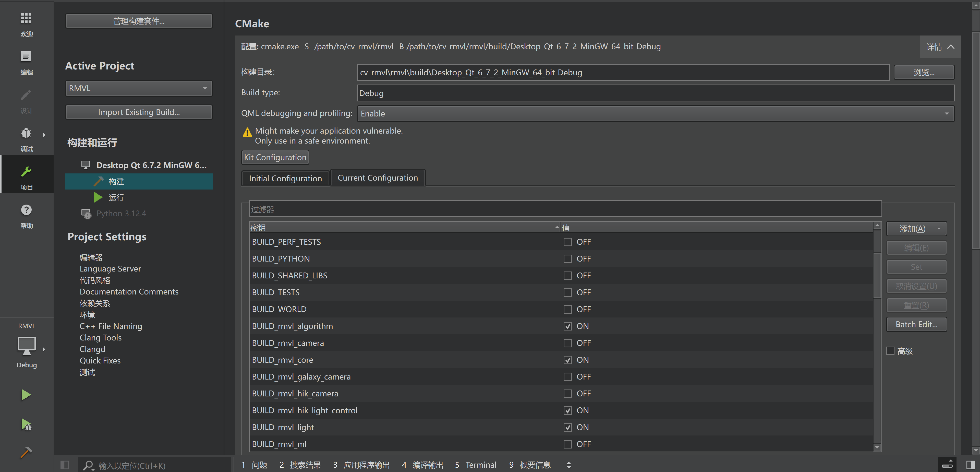Viewport: 980px width, 472px height.
Task: Switch to Initial Configuration tab
Action: click(x=285, y=178)
